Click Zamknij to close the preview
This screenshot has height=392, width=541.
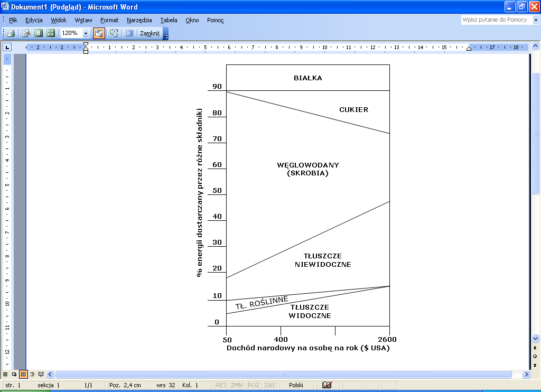(150, 33)
